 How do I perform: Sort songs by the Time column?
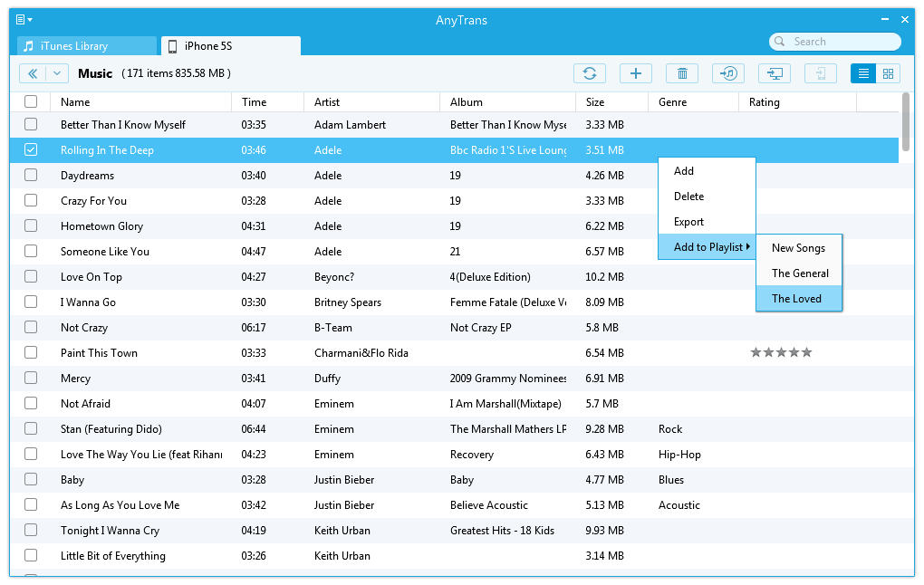coord(267,102)
